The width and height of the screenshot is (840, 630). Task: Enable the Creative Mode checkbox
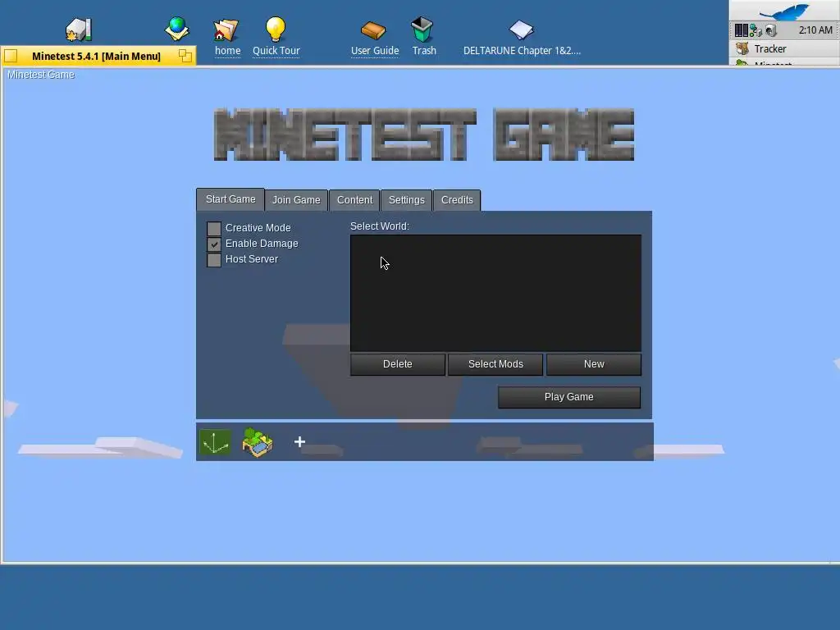click(214, 229)
